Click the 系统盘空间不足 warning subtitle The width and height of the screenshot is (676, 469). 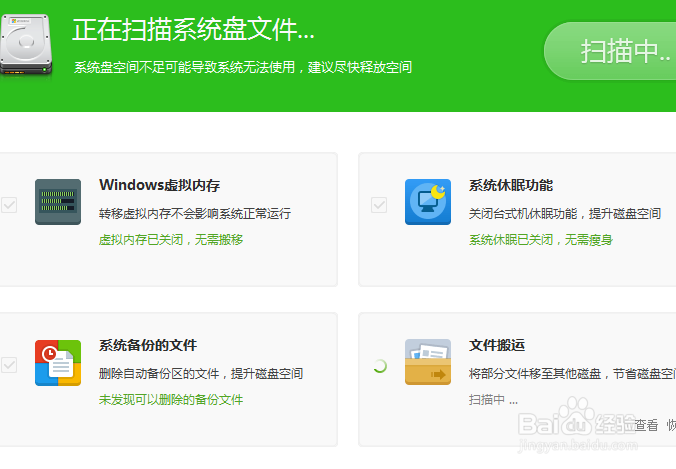(x=243, y=67)
